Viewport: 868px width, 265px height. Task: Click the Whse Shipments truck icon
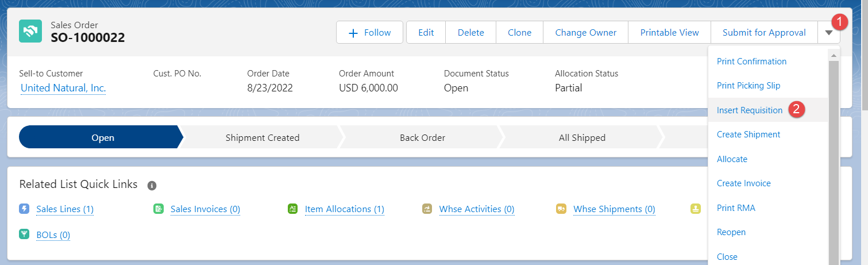pos(561,209)
